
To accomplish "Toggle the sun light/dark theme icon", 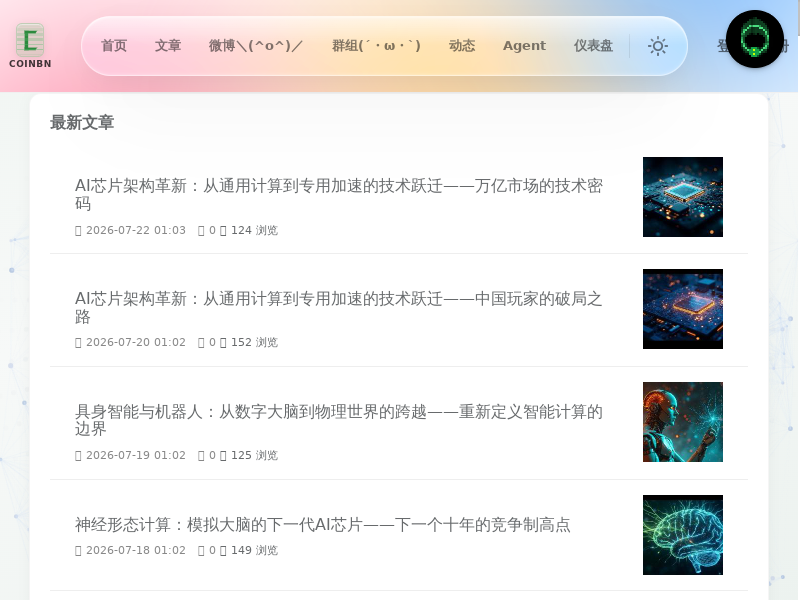I will point(658,46).
